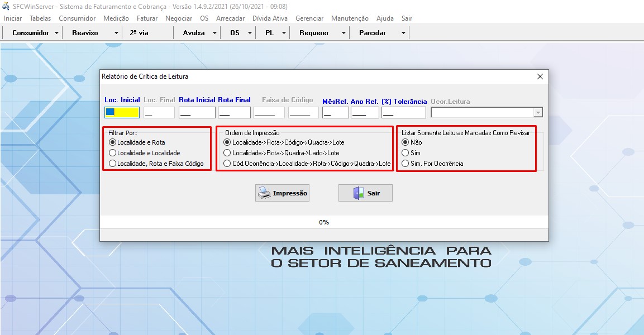The image size is (644, 335).
Task: Open the Consumidor toolbar dropdown arrow
Action: pos(57,33)
